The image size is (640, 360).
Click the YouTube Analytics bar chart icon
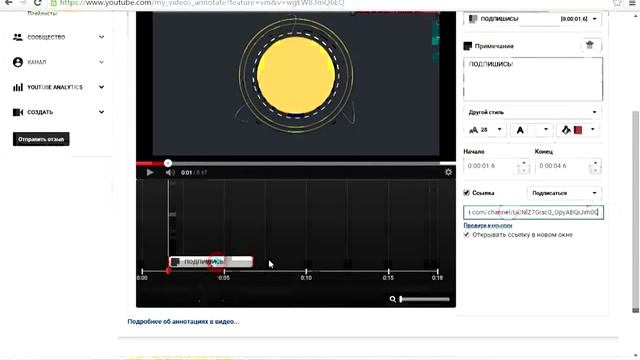(18, 87)
